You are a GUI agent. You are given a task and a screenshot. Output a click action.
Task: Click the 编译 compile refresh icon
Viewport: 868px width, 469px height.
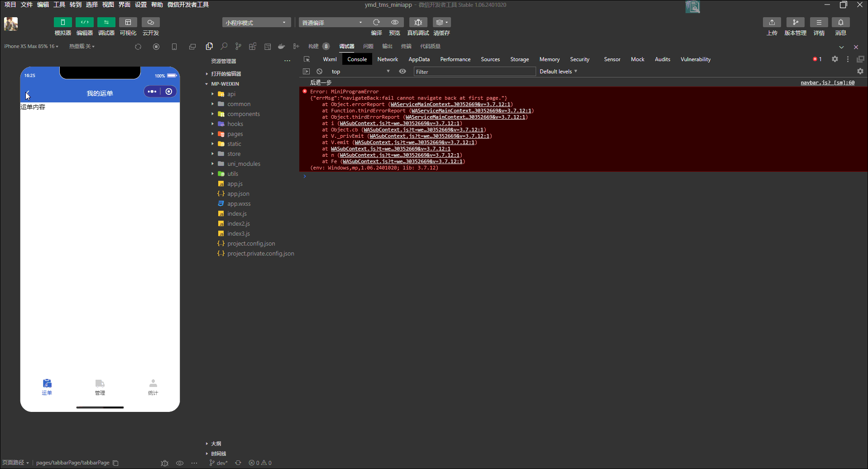[x=376, y=22]
